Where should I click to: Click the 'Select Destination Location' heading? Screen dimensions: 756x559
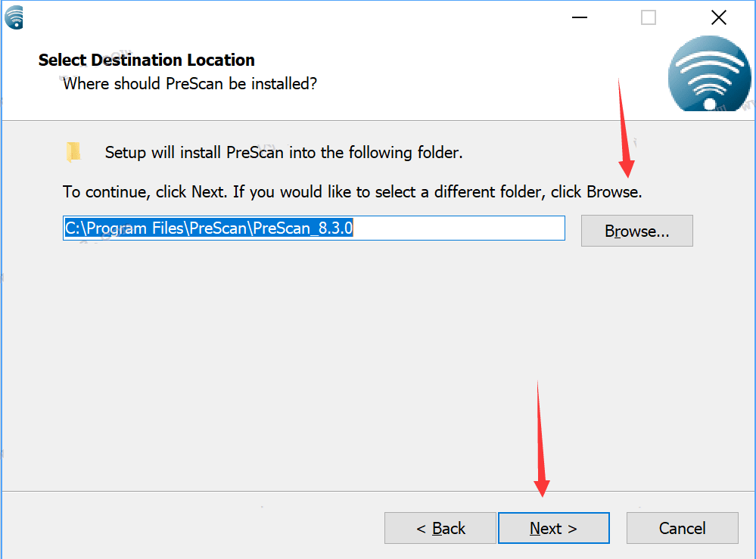(147, 60)
